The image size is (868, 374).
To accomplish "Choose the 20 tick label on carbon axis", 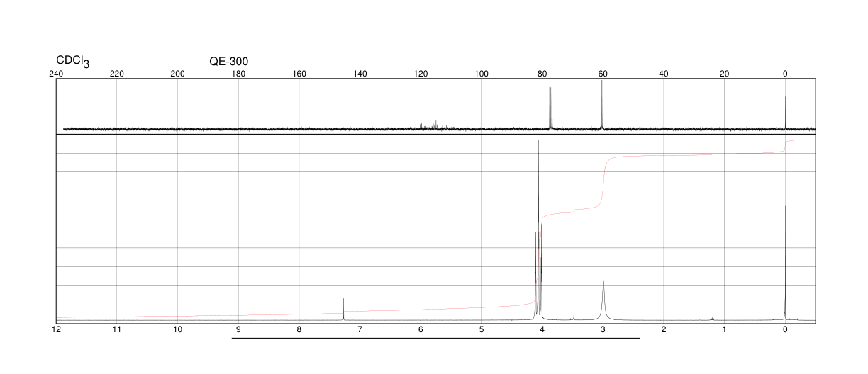I will 724,74.
